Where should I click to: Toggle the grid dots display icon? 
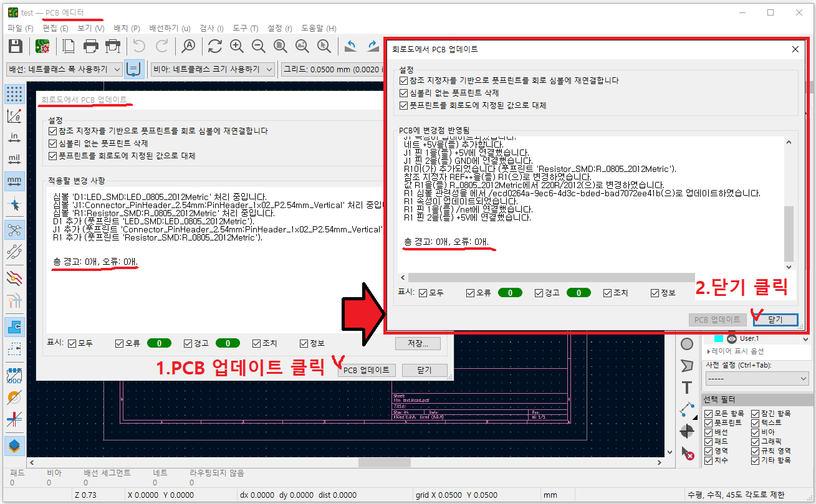point(14,94)
